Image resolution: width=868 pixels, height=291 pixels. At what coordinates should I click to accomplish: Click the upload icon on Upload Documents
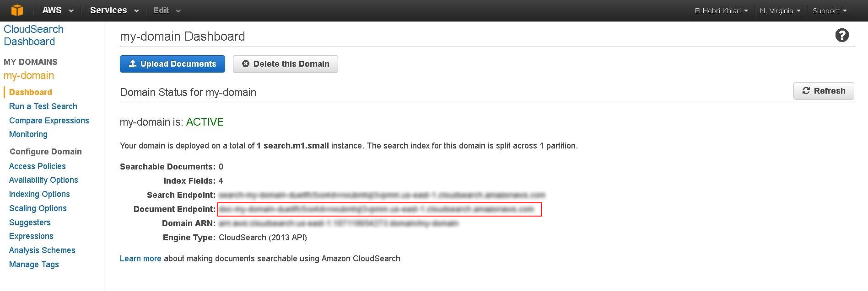133,63
